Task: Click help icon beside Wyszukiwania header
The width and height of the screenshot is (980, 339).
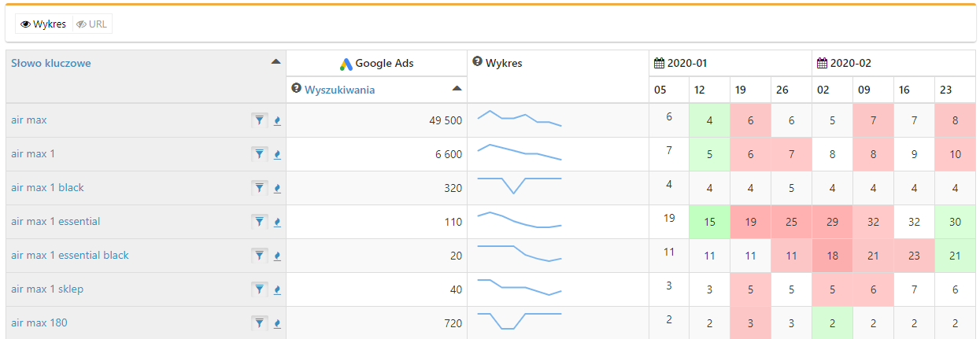Action: coord(297,89)
